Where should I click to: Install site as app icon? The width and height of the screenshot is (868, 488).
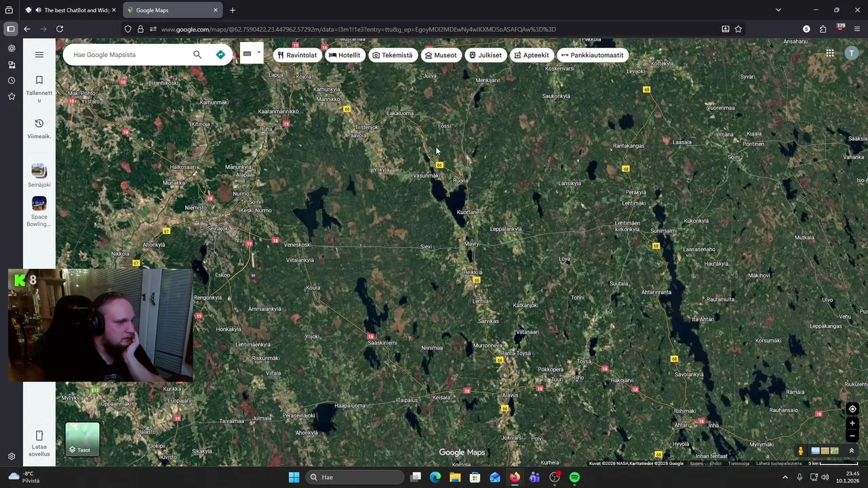coord(726,29)
